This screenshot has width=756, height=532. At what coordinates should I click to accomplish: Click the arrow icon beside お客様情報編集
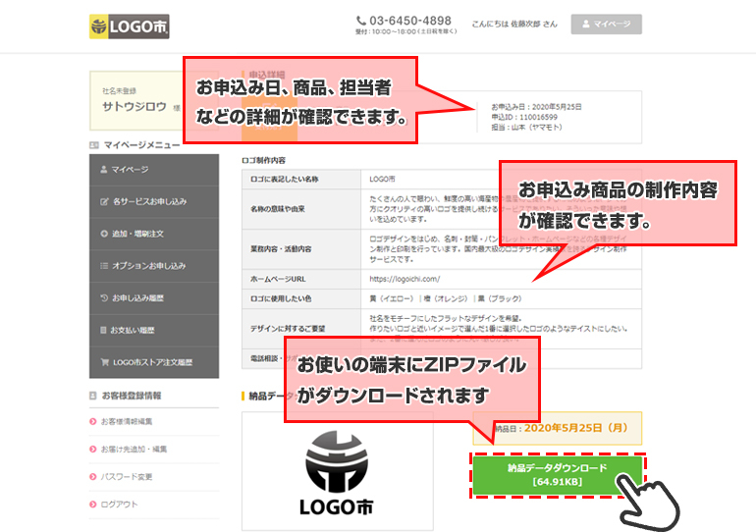click(x=93, y=422)
